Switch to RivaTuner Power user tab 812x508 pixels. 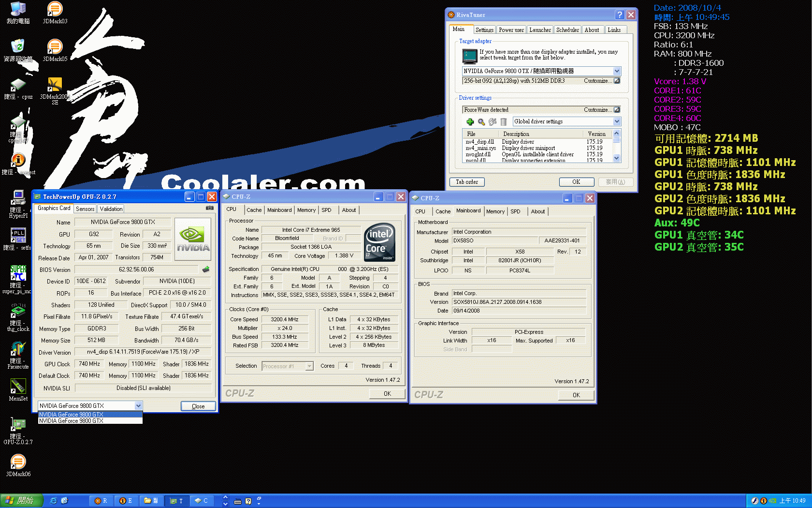[511, 30]
